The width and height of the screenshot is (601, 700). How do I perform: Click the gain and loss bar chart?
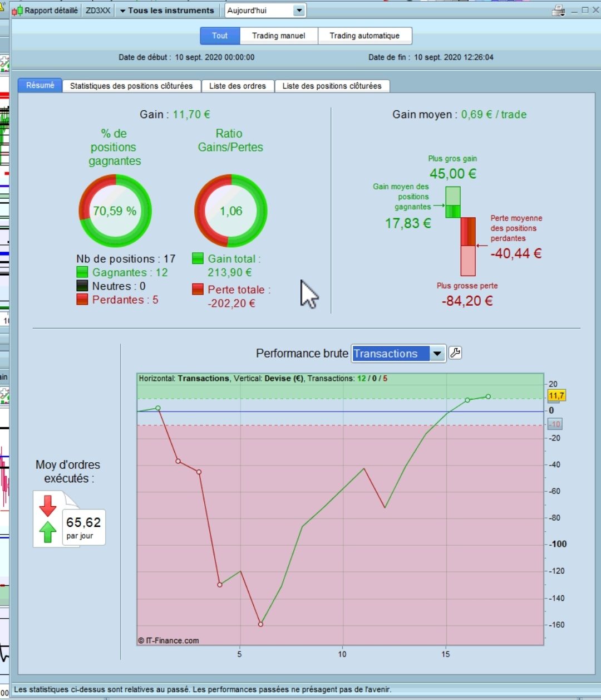click(460, 231)
